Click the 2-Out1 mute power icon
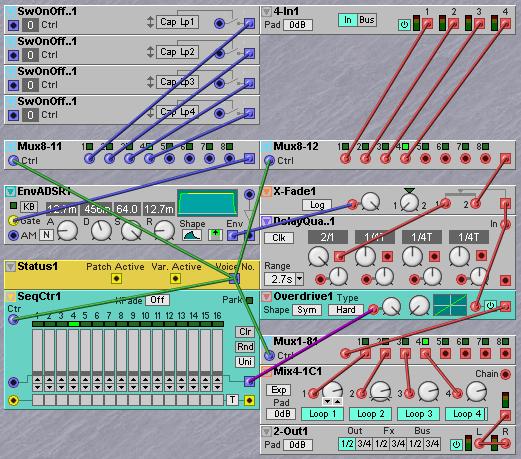Image resolution: width=521 pixels, height=459 pixels. (x=456, y=444)
